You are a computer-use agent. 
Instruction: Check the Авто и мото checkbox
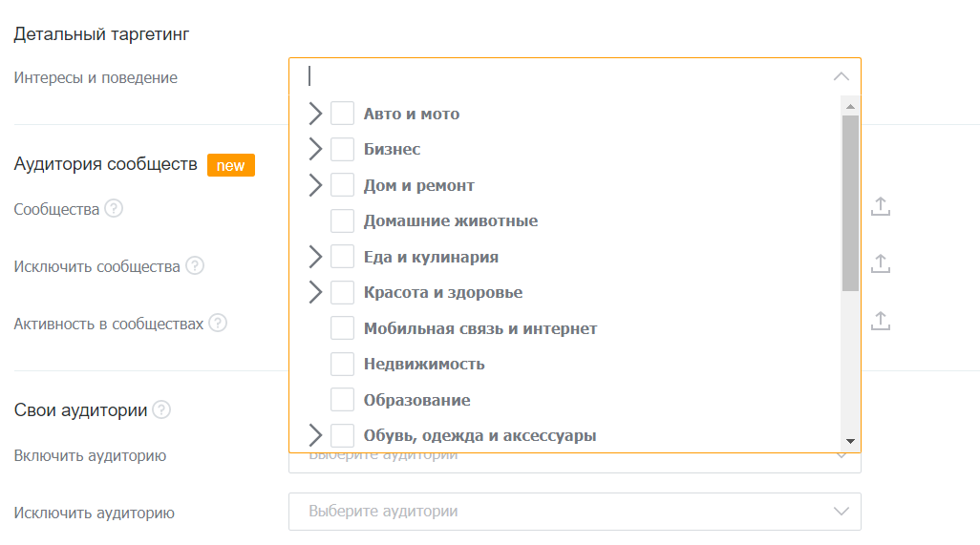tap(343, 114)
